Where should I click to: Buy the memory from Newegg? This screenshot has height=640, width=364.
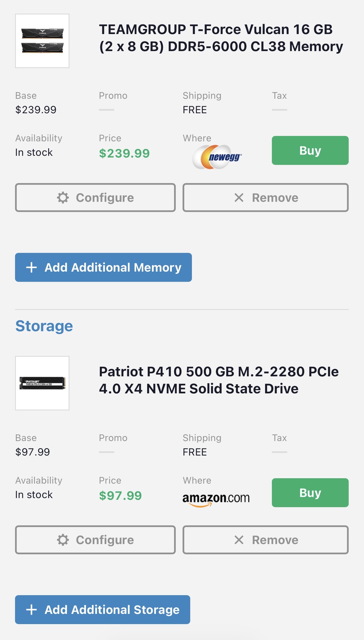coord(310,150)
